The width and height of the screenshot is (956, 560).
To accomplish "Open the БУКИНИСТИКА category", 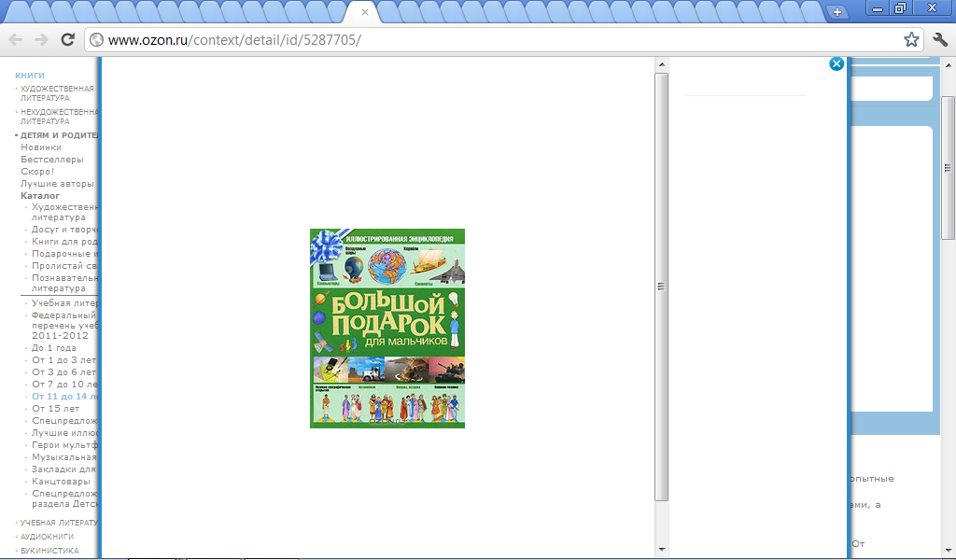I will (49, 551).
